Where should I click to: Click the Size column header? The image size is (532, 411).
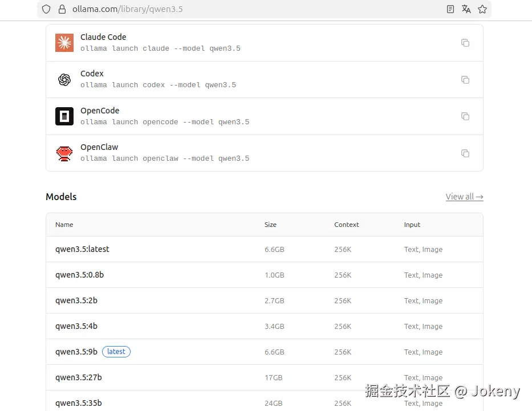click(x=270, y=225)
